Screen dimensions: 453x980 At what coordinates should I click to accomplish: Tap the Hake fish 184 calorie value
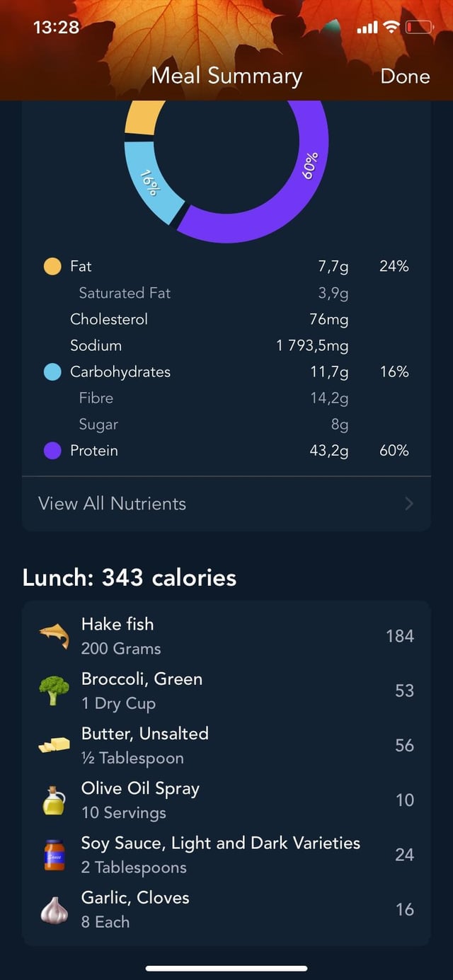point(399,636)
